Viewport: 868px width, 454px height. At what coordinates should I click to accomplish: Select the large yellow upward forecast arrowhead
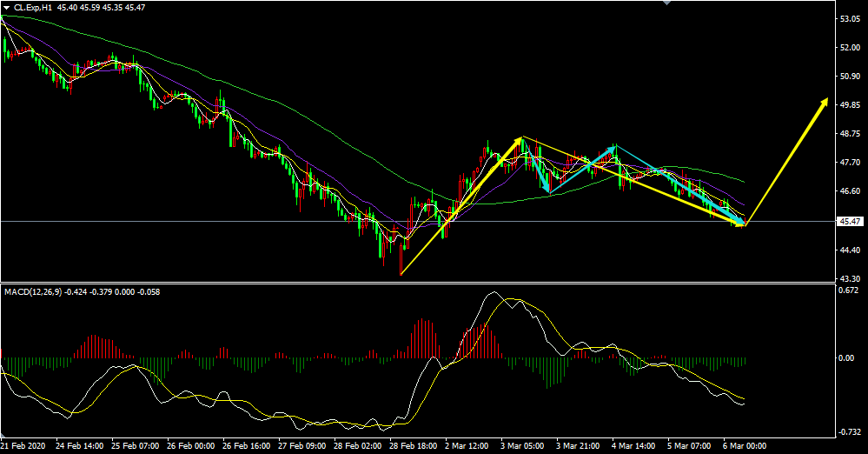click(823, 103)
